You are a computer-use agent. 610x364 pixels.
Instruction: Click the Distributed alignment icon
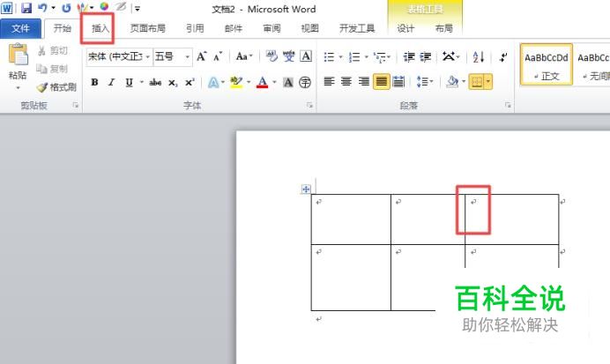pos(398,82)
